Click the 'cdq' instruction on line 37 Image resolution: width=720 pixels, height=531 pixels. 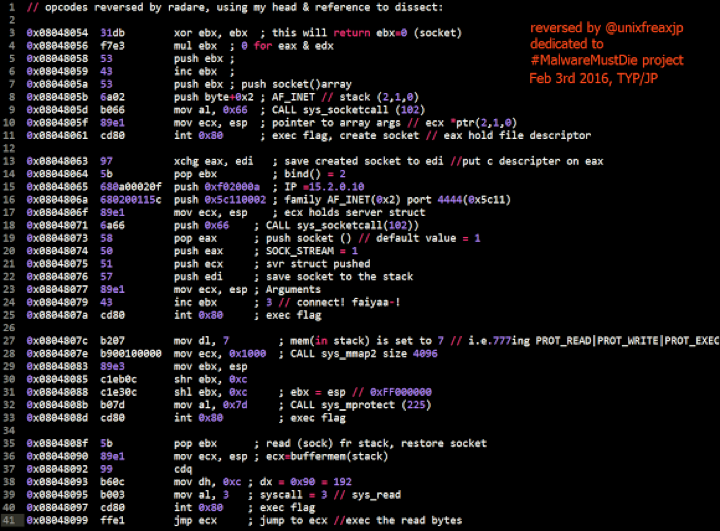pos(183,469)
